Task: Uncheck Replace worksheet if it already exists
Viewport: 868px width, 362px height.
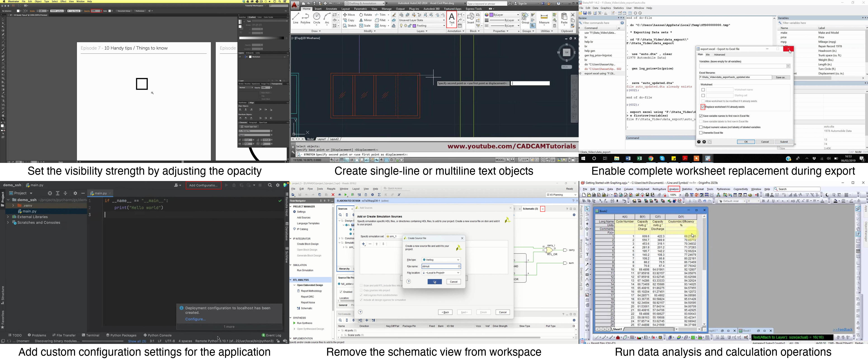Action: 703,107
